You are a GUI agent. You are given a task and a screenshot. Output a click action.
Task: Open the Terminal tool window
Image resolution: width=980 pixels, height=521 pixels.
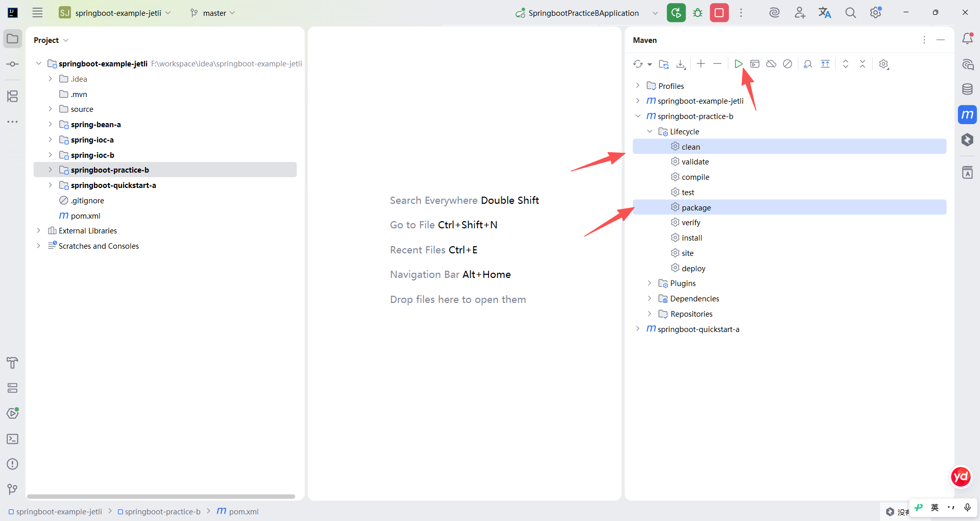[13, 439]
